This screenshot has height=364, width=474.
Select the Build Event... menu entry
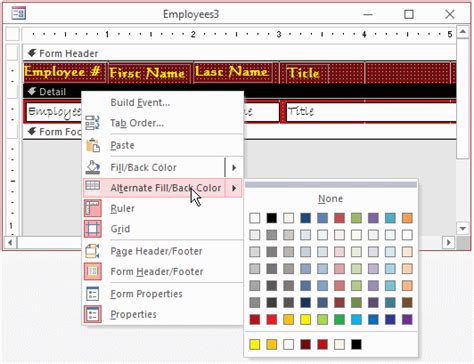[163, 102]
